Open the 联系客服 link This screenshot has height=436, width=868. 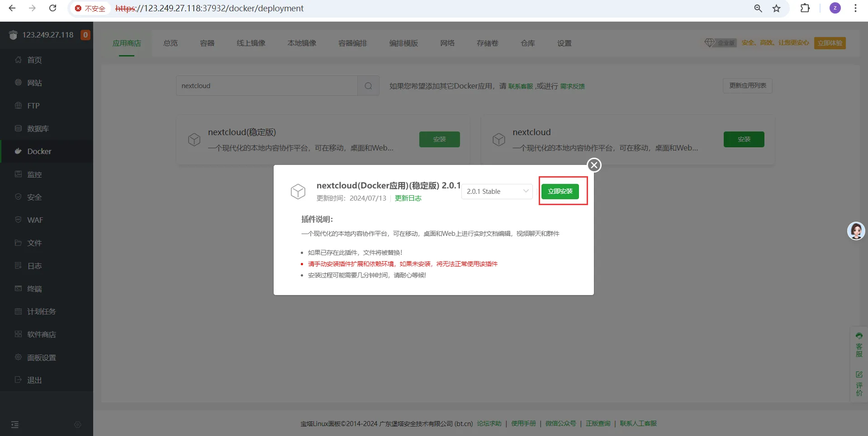[x=521, y=86]
